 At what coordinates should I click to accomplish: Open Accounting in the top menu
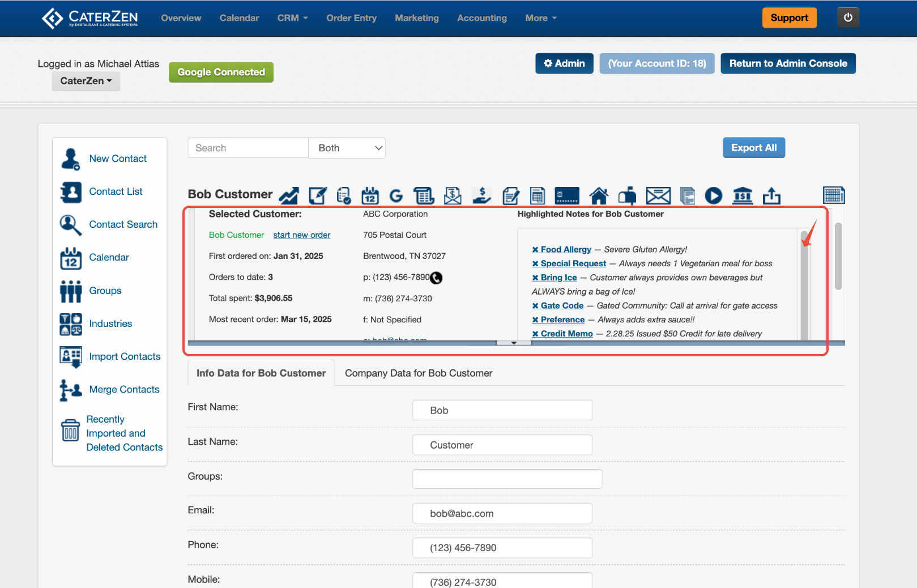tap(482, 18)
